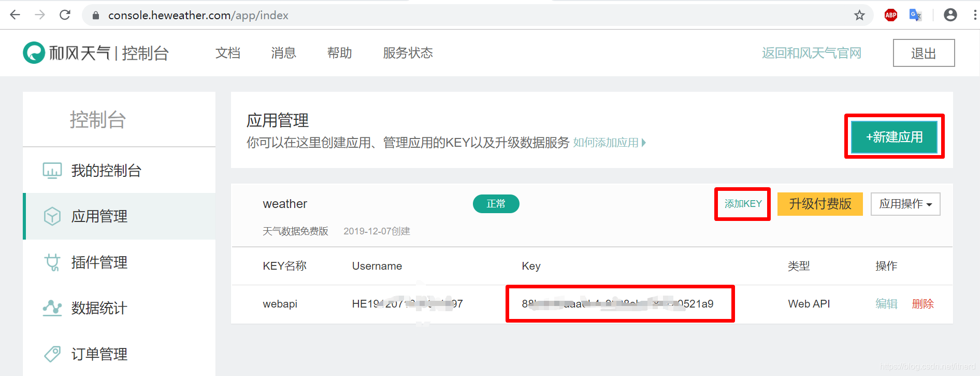
Task: Select 插件管理 in the sidebar
Action: click(x=119, y=262)
